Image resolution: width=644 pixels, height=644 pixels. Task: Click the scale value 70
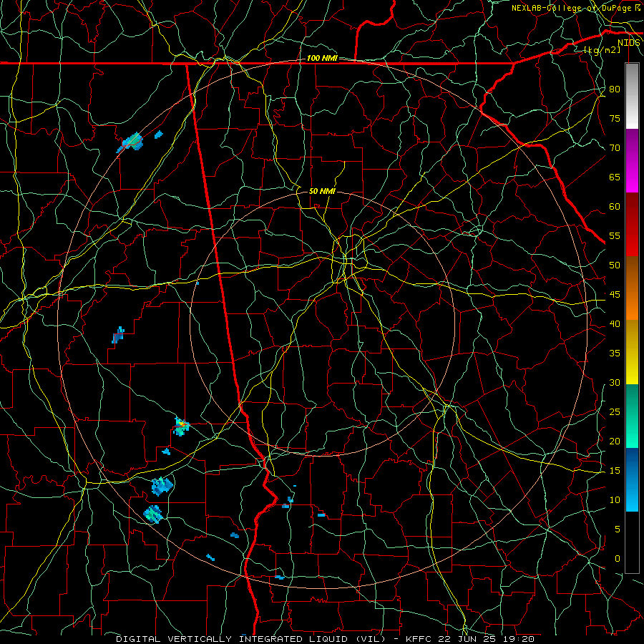(615, 148)
